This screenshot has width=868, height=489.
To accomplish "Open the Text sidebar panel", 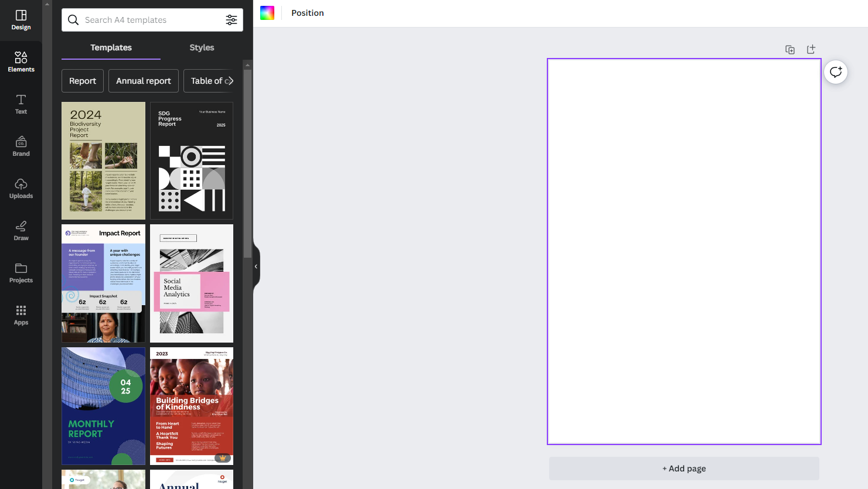I will [x=21, y=104].
